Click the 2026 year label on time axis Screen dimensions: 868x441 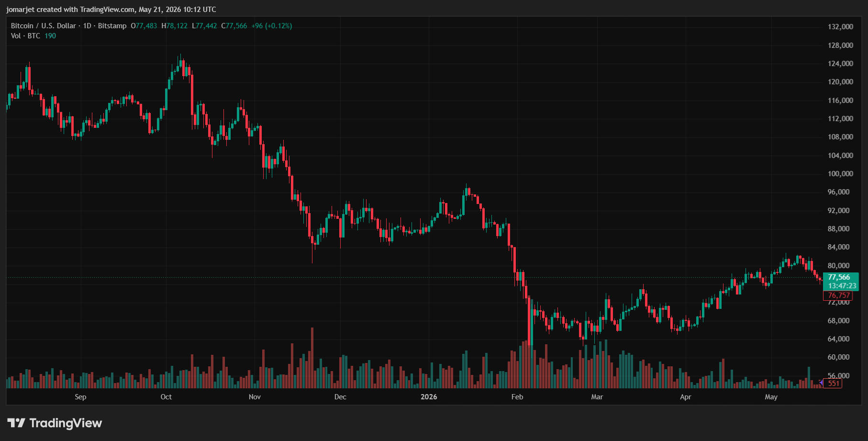(x=429, y=397)
